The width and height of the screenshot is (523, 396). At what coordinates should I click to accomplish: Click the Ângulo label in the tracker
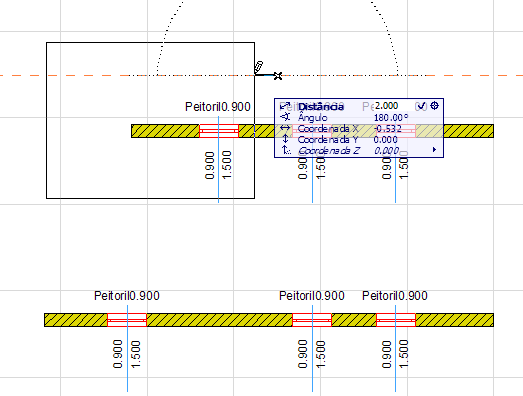pos(313,117)
